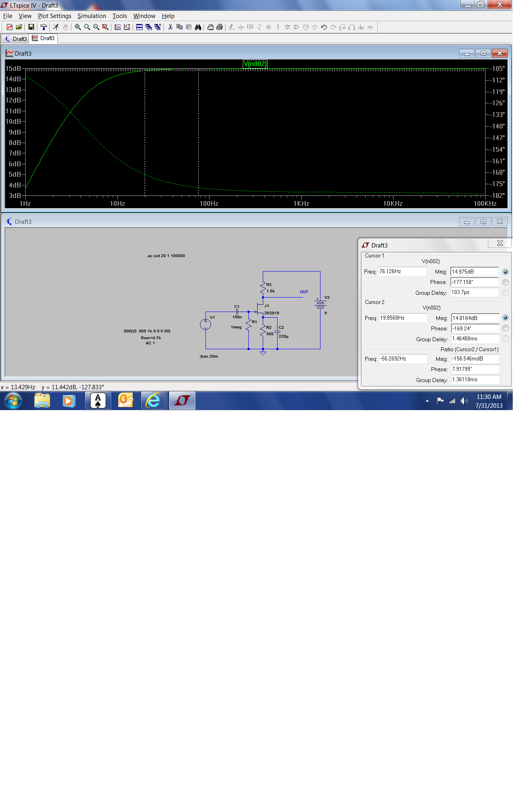Open the Control Panel hammer icon

tap(44, 27)
